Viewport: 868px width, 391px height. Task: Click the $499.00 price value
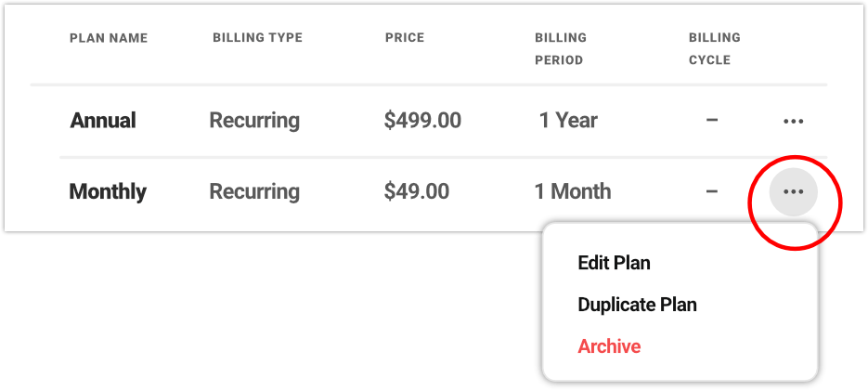click(422, 121)
